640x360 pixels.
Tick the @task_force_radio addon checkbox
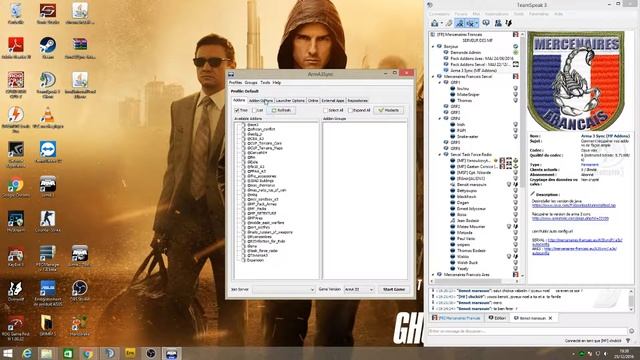pyautogui.click(x=244, y=251)
